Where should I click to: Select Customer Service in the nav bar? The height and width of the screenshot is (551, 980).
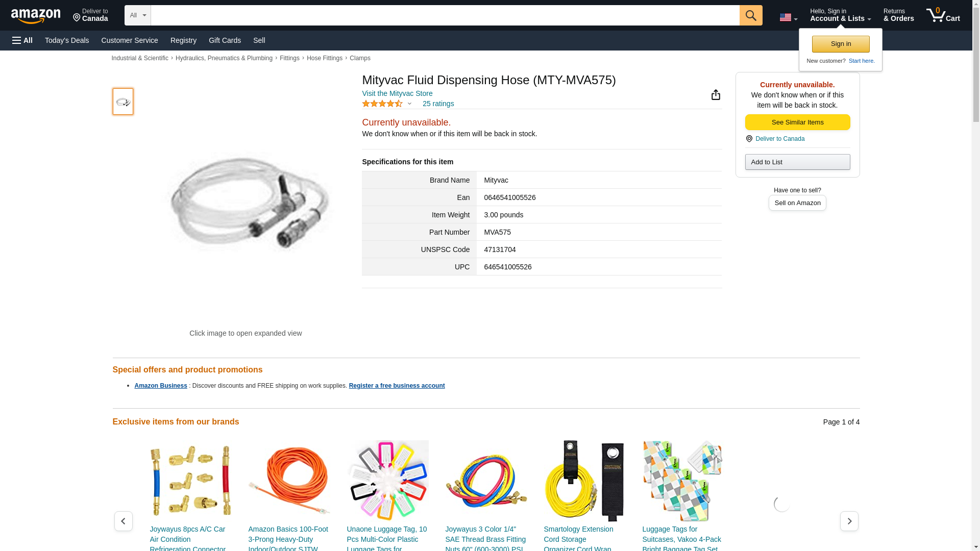click(x=130, y=40)
